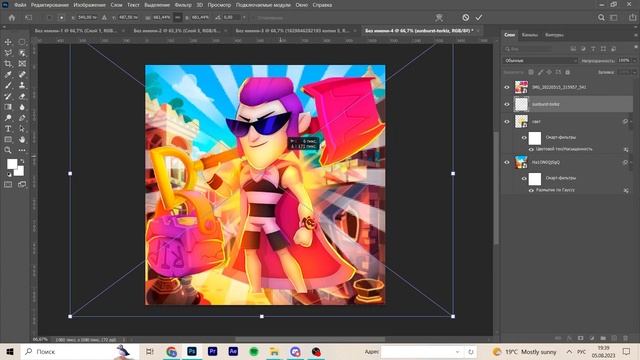Screen dimensions: 640x360
Task: Hide the top IMG_ layer
Action: tap(507, 87)
